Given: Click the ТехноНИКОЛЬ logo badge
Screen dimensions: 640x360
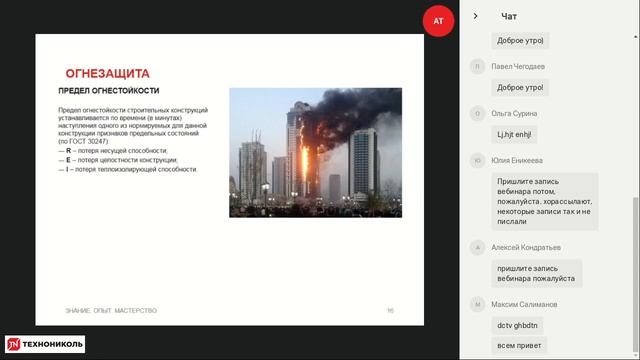Looking at the screenshot, I should 45,344.
